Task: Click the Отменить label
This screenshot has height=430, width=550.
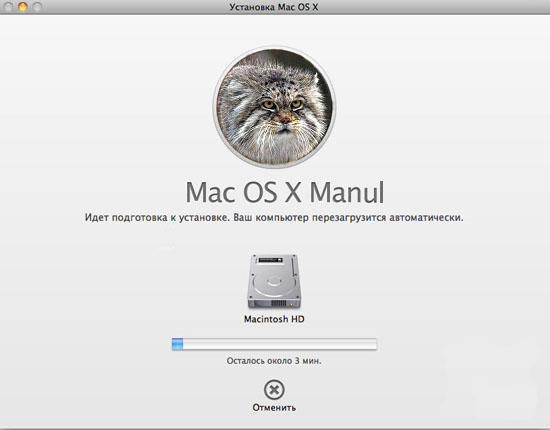Action: tap(274, 408)
